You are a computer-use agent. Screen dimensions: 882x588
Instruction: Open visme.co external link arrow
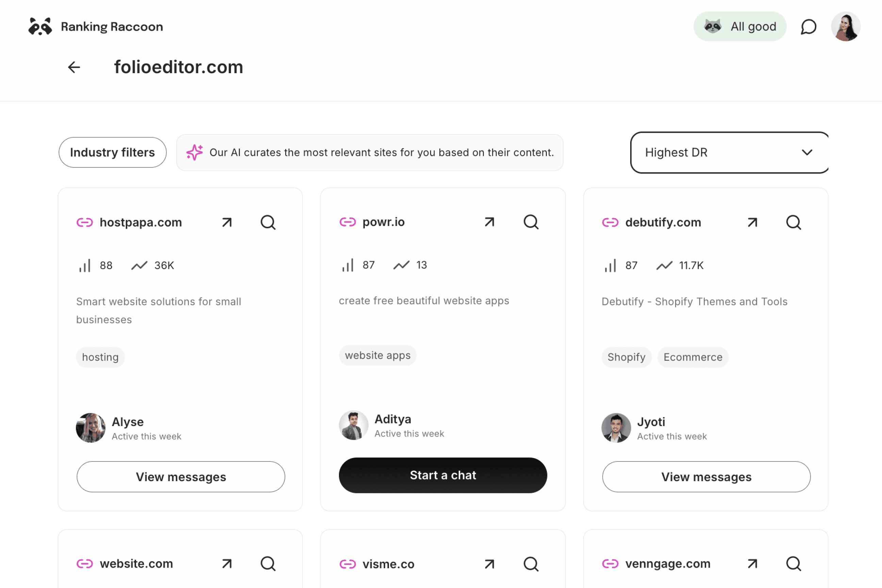[489, 563]
